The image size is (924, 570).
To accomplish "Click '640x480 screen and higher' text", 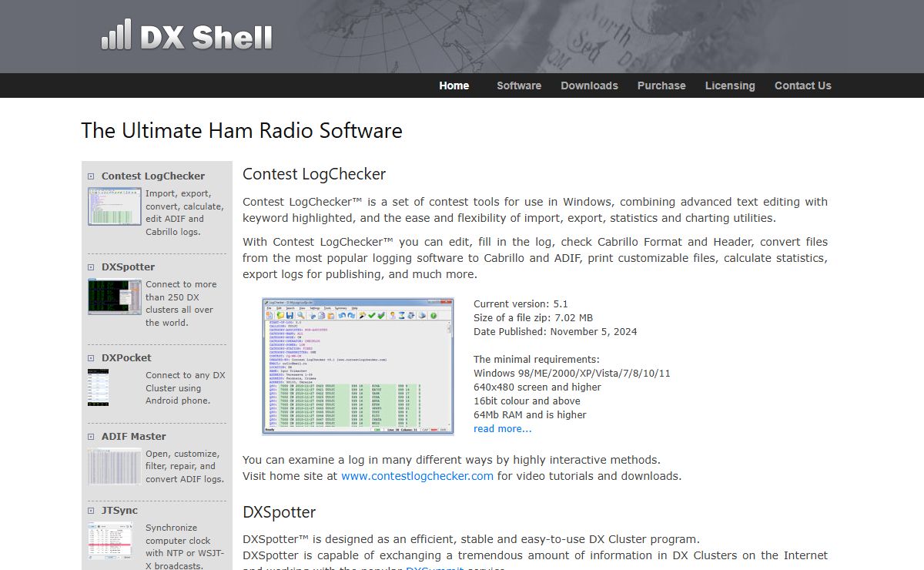I will tap(537, 387).
